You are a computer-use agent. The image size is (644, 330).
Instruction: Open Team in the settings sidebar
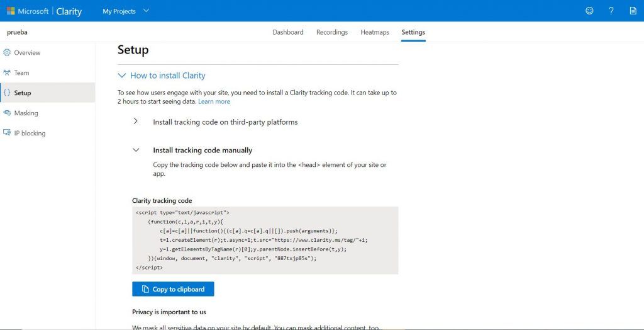pyautogui.click(x=48, y=73)
